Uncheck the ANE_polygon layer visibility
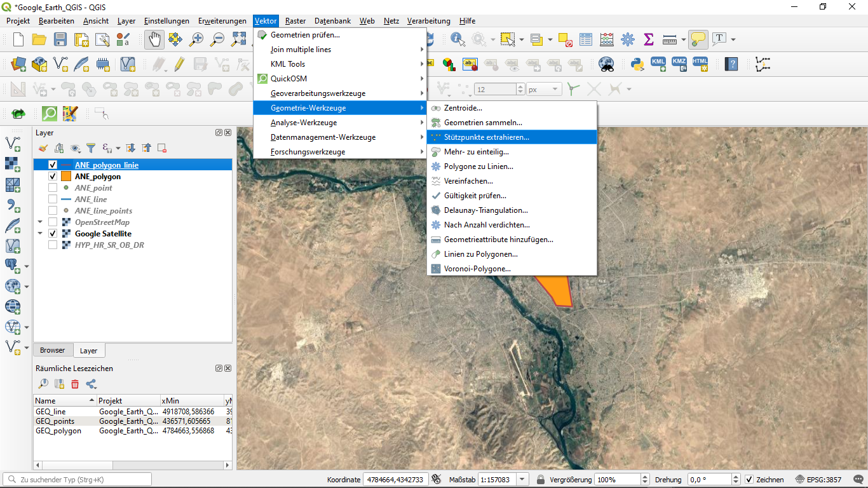Viewport: 868px width, 488px height. (53, 177)
